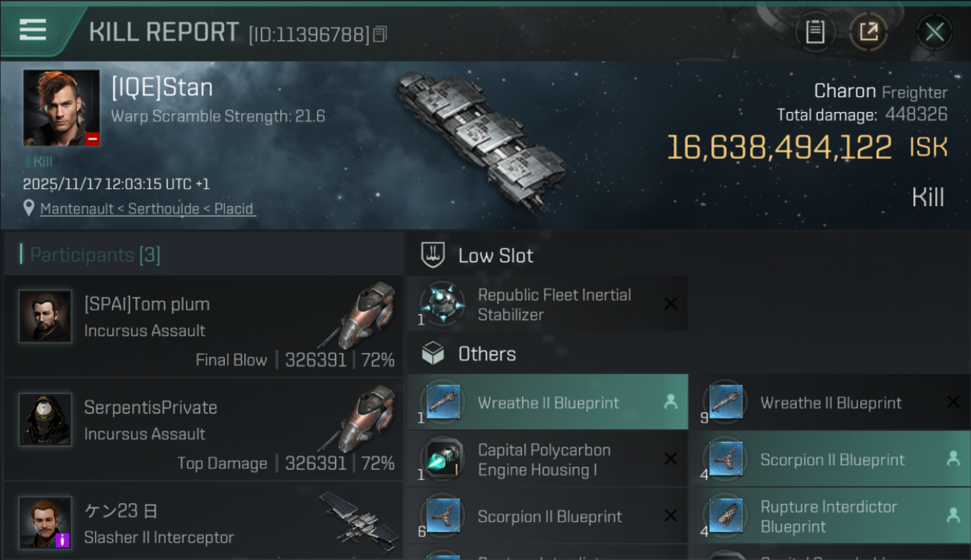Select Wreathe II Blueprint quantity 9 row

[x=829, y=402]
